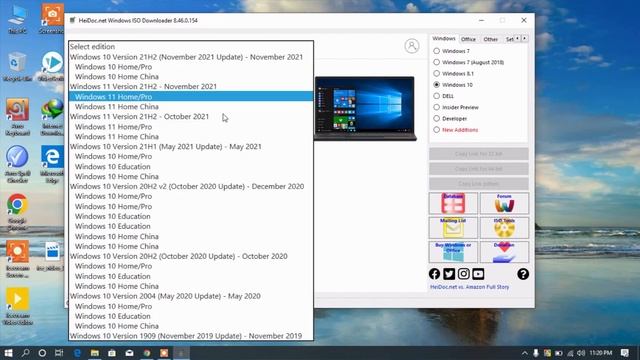Click the tab strip right scroll arrow

524,38
